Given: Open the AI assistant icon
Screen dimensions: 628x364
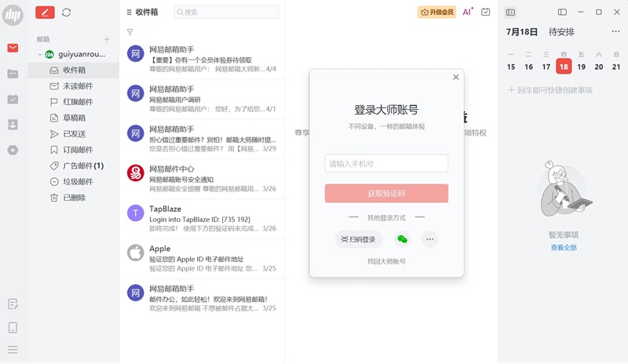Looking at the screenshot, I should (x=467, y=12).
